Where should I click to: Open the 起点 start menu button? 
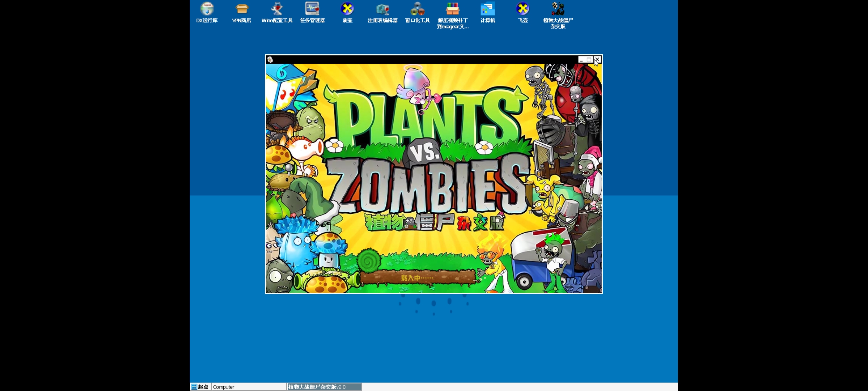point(200,387)
